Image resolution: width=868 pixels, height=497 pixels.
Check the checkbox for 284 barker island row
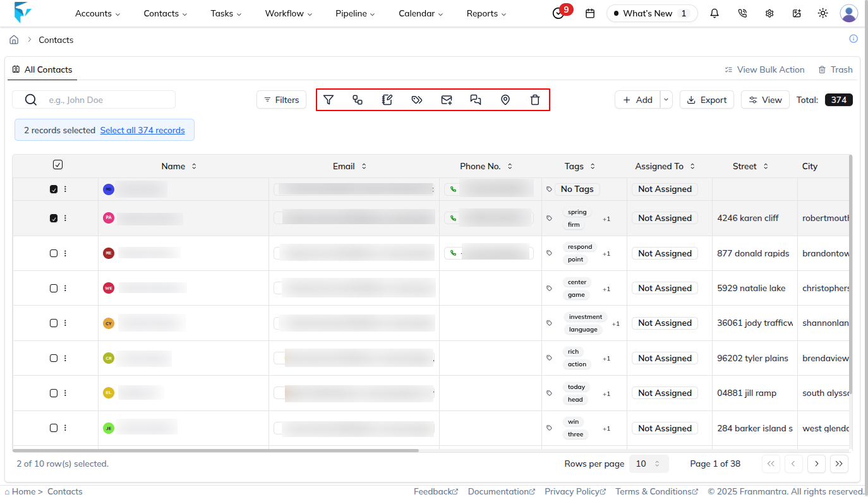click(54, 428)
